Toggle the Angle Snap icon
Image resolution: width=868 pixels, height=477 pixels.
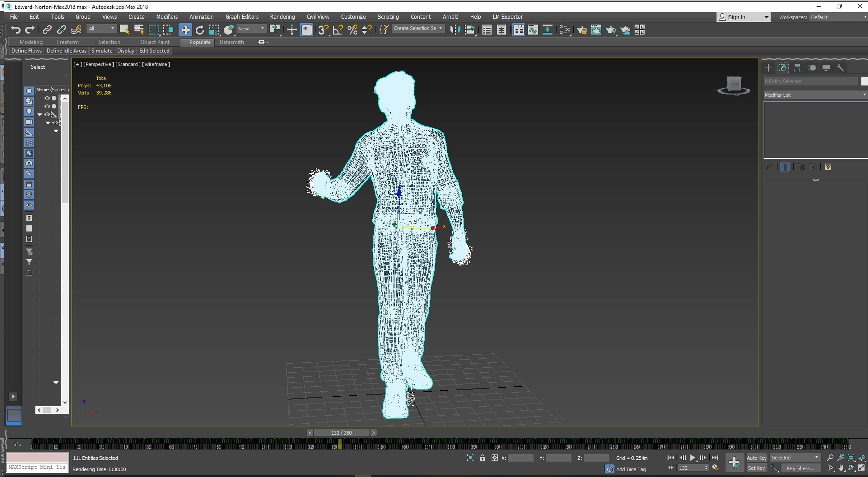click(338, 30)
